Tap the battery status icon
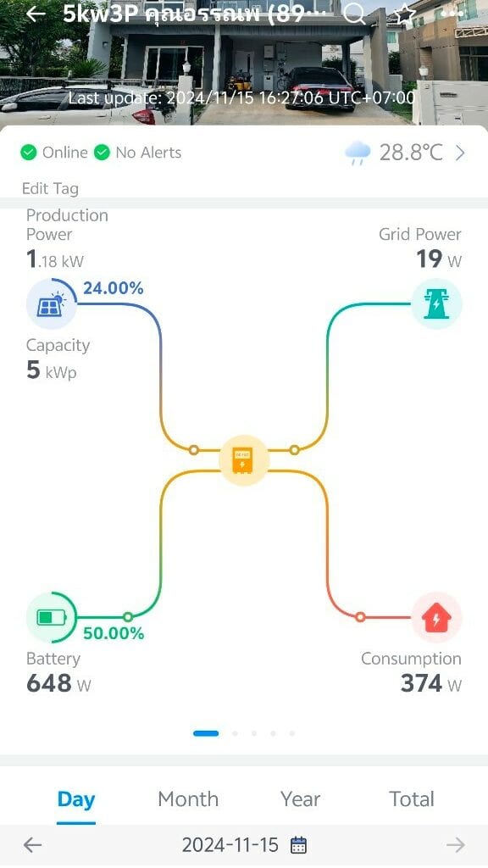This screenshot has width=488, height=868. coord(51,617)
